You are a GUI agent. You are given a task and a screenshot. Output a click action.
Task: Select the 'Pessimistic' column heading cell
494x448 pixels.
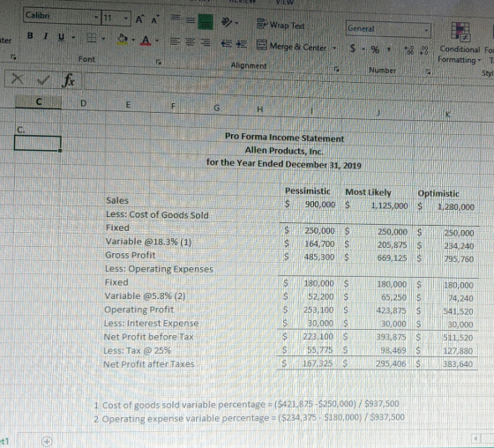pyautogui.click(x=308, y=190)
